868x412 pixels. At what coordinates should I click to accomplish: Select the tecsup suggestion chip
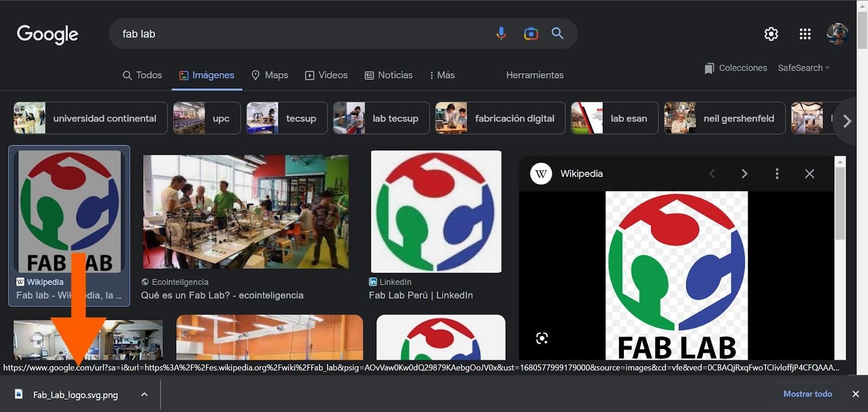click(x=287, y=118)
